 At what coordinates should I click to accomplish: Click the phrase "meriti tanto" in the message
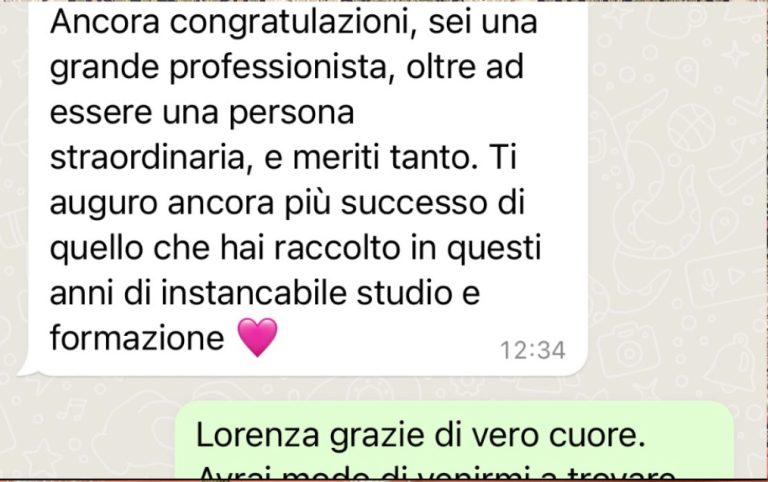[x=384, y=157]
